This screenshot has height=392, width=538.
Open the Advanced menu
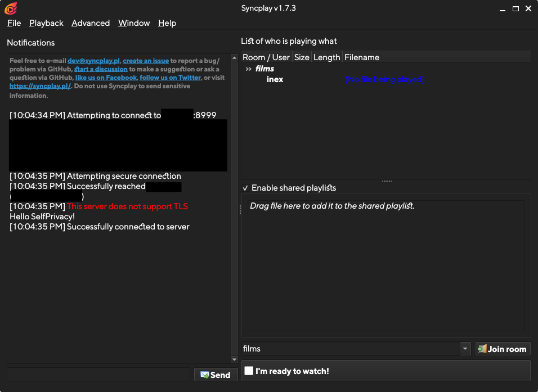tap(91, 23)
